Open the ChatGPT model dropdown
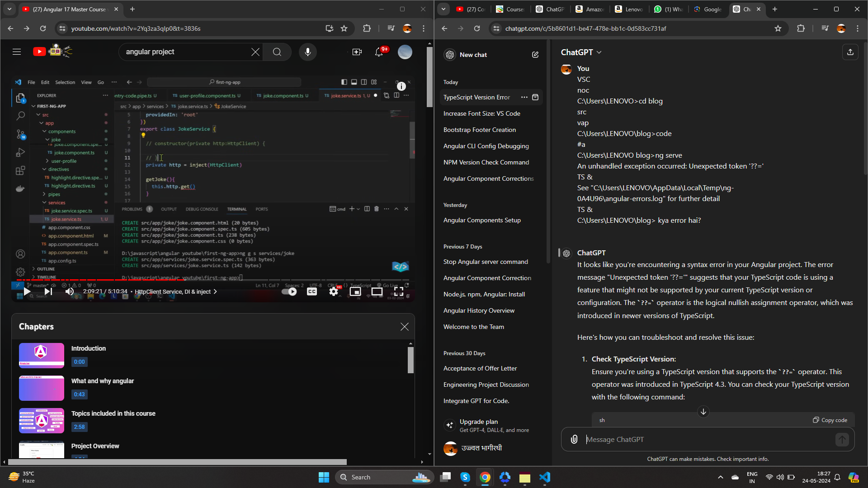 tap(581, 52)
